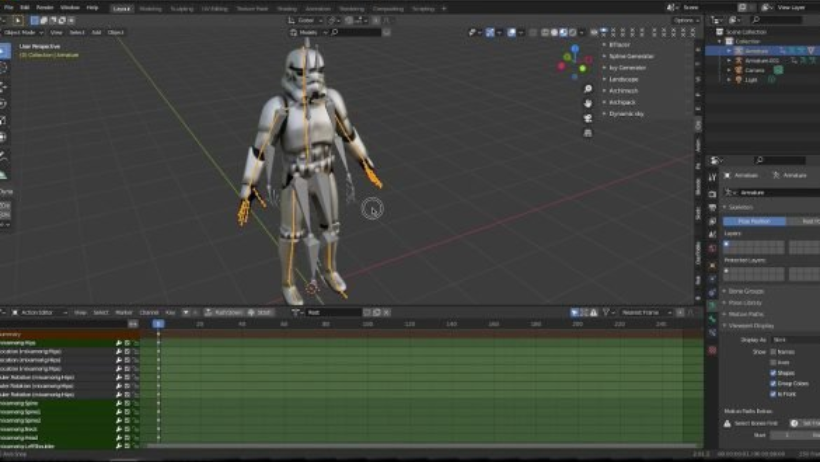
Task: Open Bone properties tab icon
Action: [712, 319]
